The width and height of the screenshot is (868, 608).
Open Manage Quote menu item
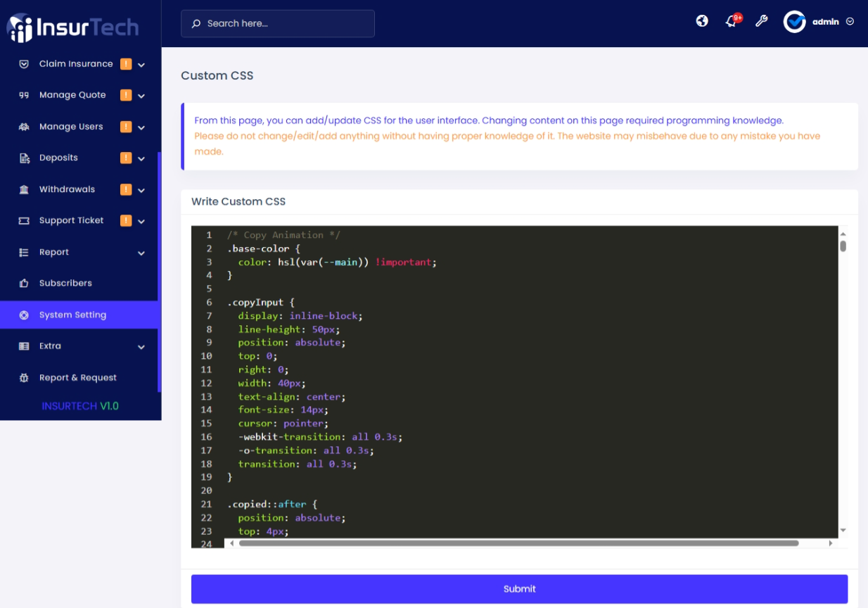pyautogui.click(x=79, y=95)
